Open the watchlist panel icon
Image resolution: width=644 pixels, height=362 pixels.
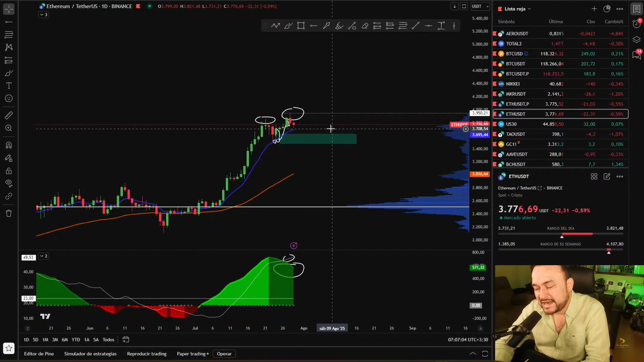(x=636, y=9)
